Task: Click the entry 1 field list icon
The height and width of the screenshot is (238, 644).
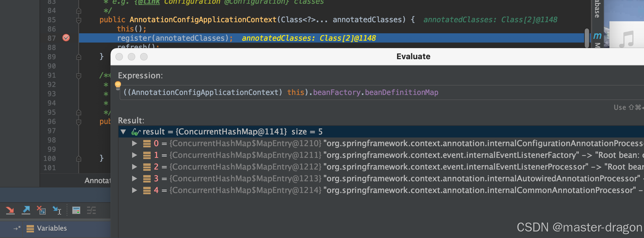Action: (147, 155)
